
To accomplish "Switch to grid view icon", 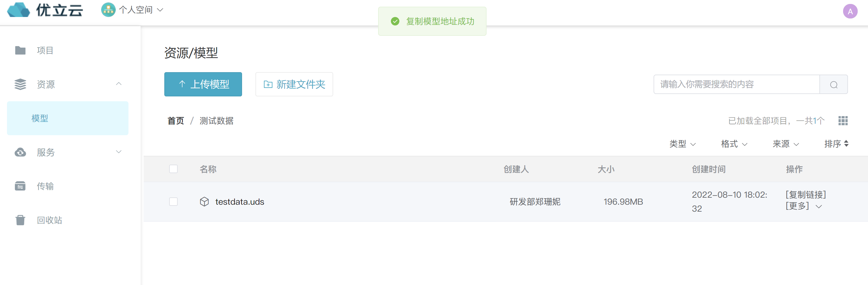I will pyautogui.click(x=843, y=120).
